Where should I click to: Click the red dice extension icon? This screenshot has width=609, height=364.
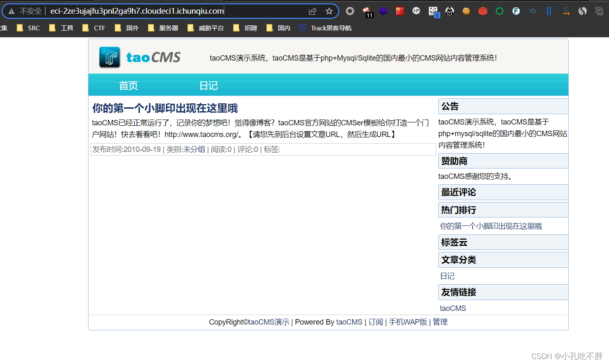[483, 11]
